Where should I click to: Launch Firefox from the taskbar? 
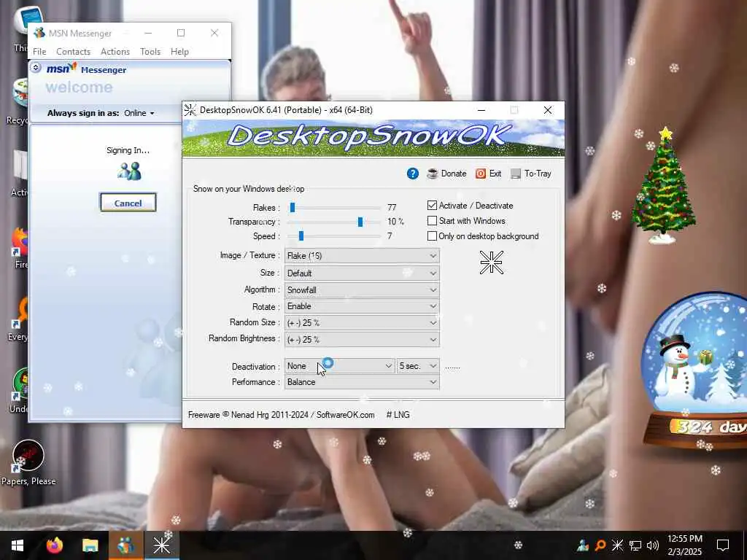pos(55,545)
